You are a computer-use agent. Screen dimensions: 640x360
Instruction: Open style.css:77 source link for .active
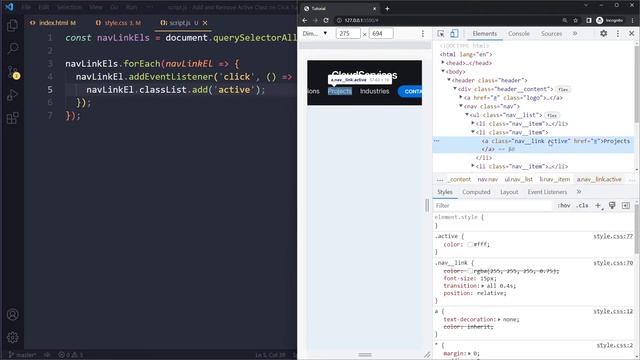[613, 236]
